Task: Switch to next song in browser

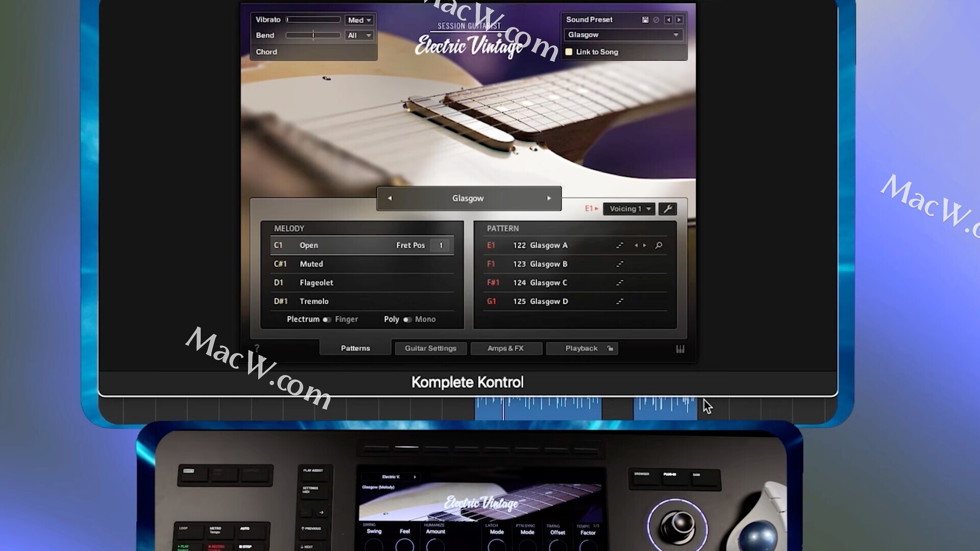Action: tap(549, 198)
